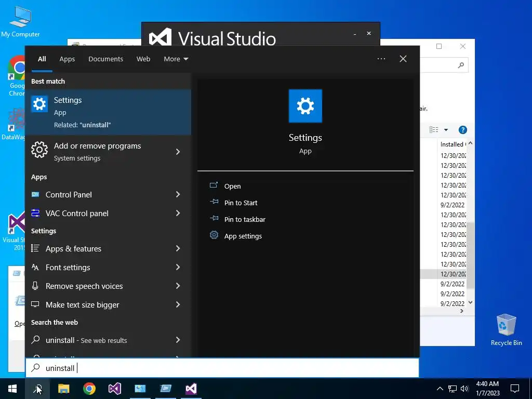Expand the Remove speech voices chevron
The image size is (532, 399).
(x=178, y=286)
